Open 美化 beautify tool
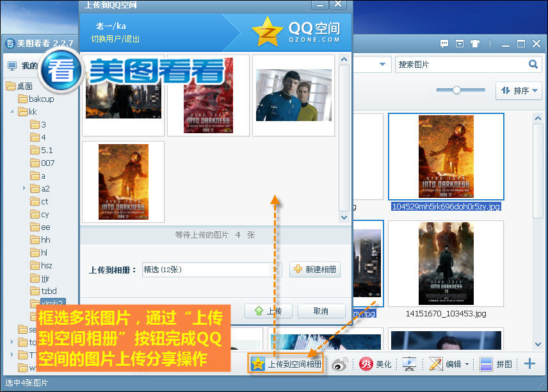This screenshot has height=392, width=548. pos(375,364)
